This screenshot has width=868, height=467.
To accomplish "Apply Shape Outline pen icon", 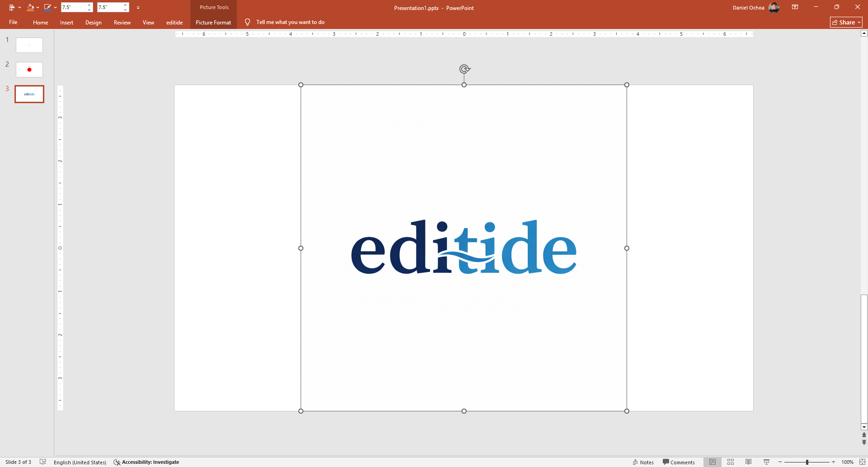I will coord(47,7).
